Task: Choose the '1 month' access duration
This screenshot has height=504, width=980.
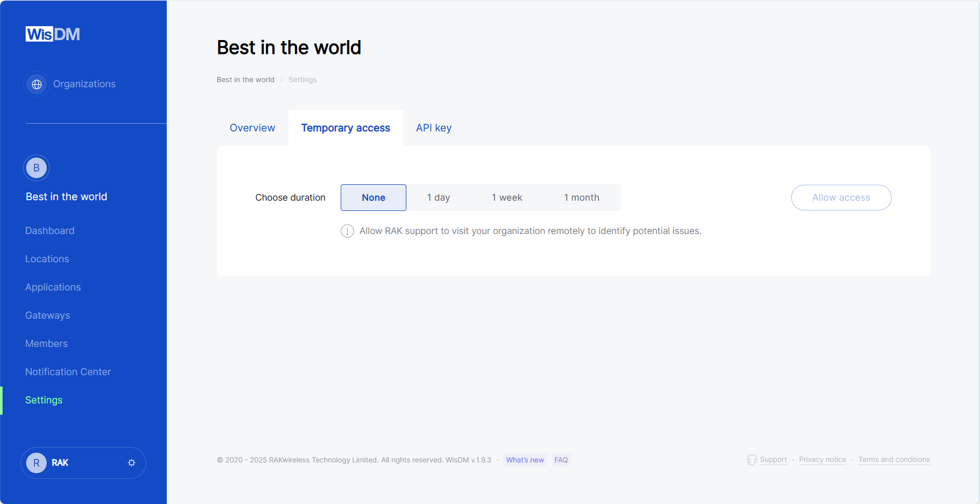Action: (581, 197)
